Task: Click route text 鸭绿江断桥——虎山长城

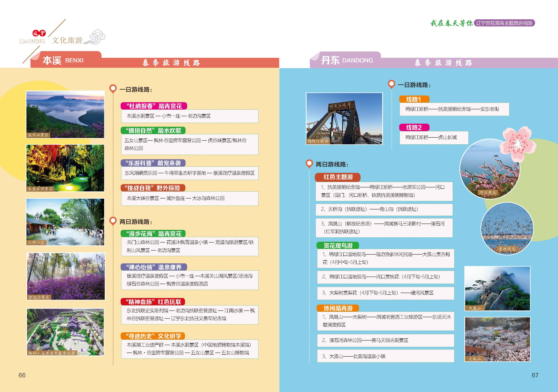Action: tap(431, 137)
